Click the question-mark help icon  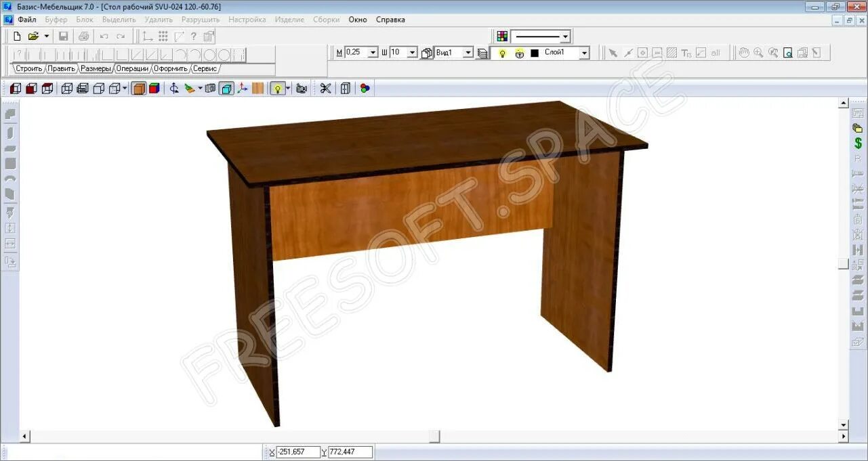[194, 37]
